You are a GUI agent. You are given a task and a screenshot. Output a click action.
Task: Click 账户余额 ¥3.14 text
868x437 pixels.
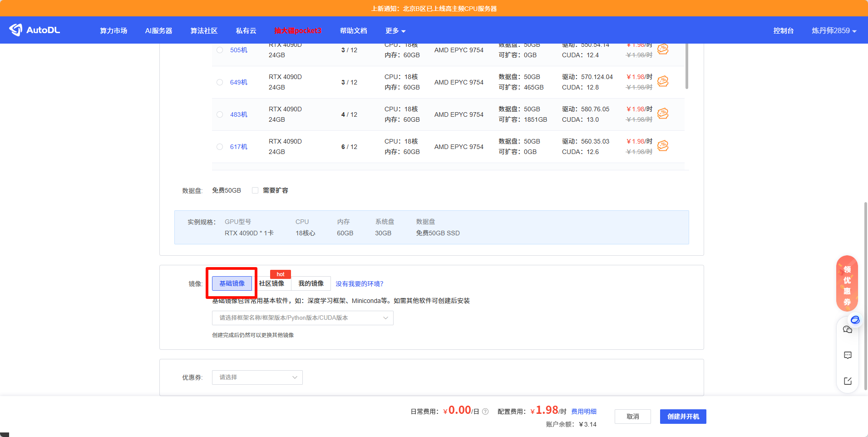point(571,424)
